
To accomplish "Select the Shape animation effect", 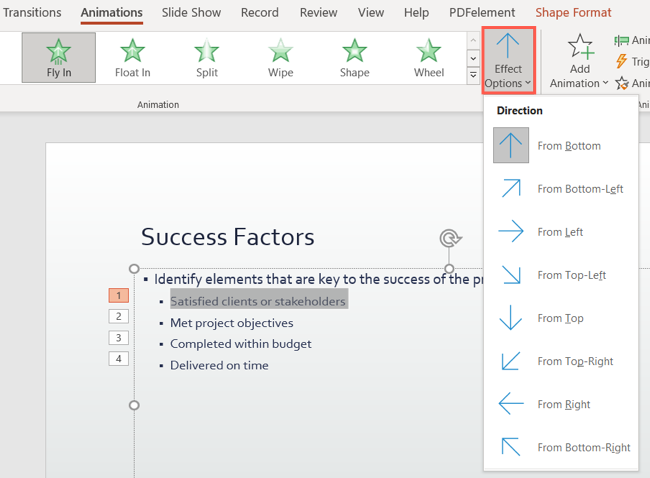I will 354,57.
